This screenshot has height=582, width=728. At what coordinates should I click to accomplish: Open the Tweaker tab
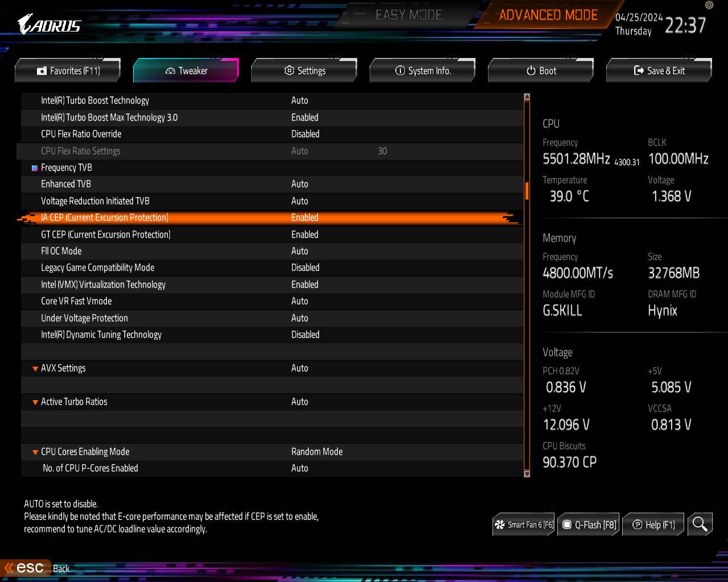click(186, 70)
